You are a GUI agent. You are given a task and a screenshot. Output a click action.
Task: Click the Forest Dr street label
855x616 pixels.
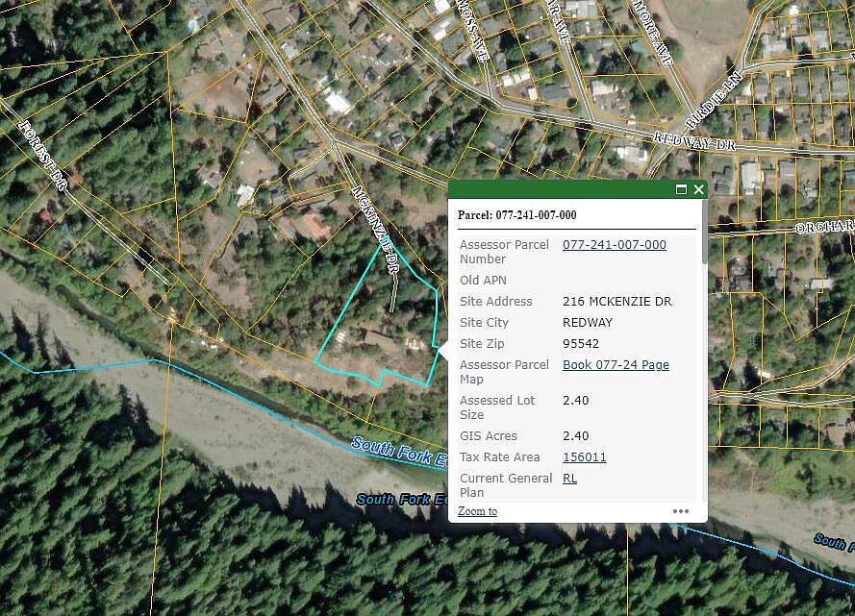pos(42,156)
